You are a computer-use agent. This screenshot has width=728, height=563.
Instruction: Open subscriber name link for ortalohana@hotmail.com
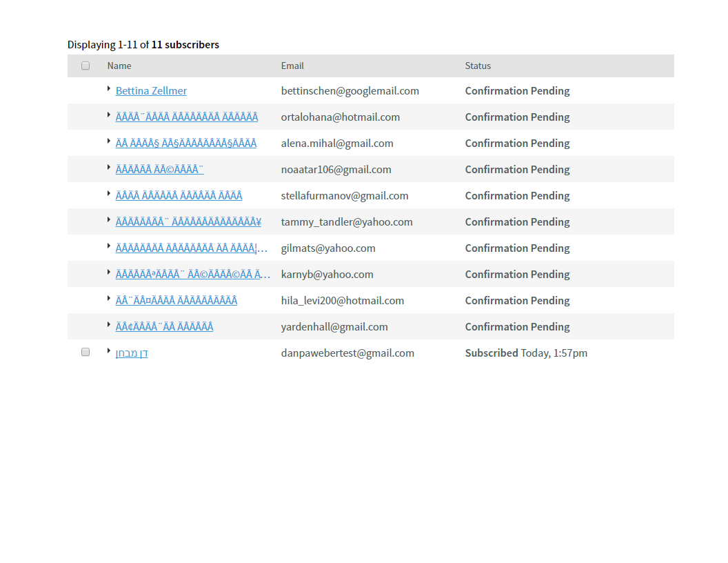coord(187,117)
